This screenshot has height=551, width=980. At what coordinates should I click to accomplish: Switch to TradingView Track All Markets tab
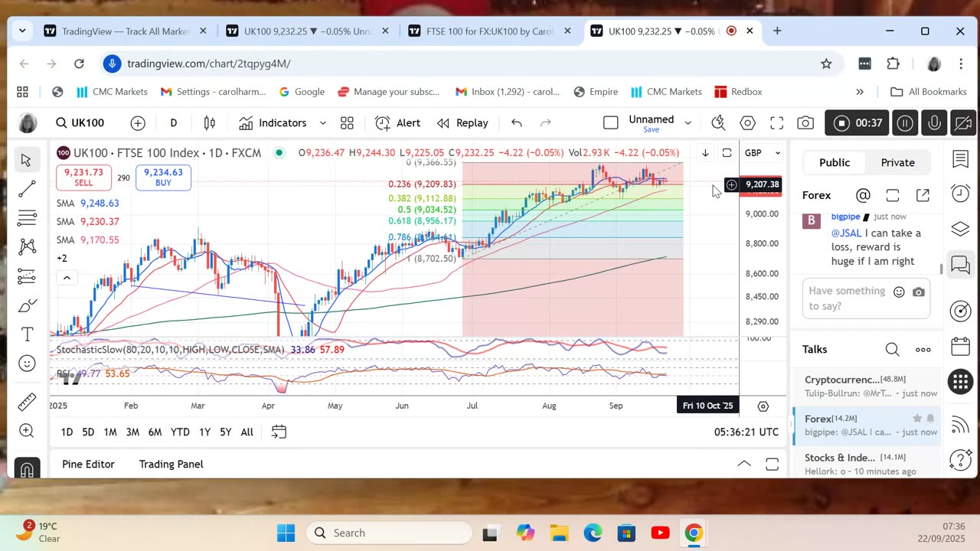tap(126, 31)
